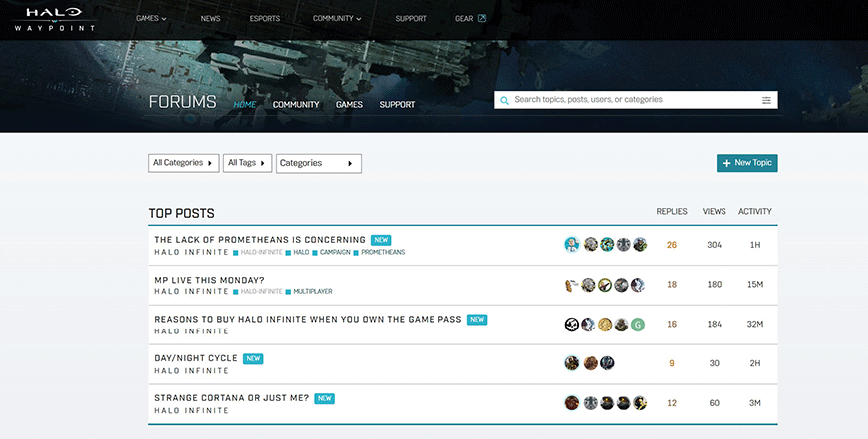Click last avatar in MP Live topic row
The image size is (868, 439).
click(x=638, y=284)
